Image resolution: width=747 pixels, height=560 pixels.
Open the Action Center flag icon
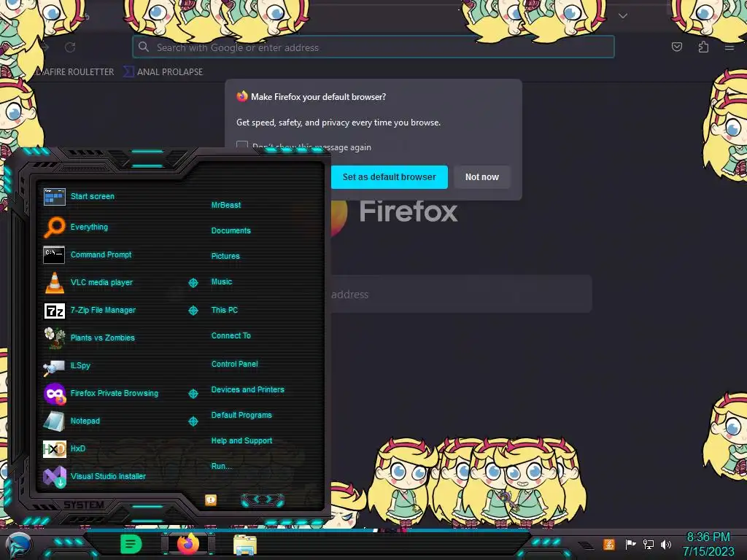tap(630, 544)
